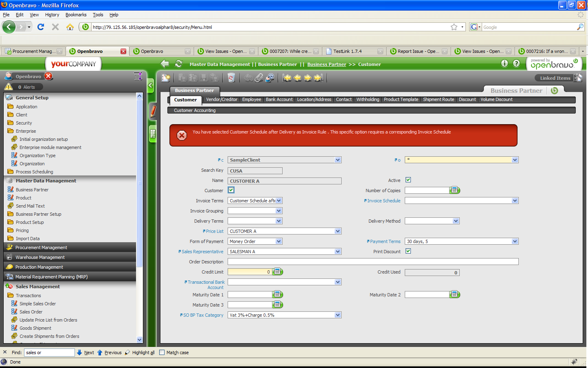Image resolution: width=588 pixels, height=368 pixels.
Task: Expand the Payment Terms dropdown
Action: point(515,241)
